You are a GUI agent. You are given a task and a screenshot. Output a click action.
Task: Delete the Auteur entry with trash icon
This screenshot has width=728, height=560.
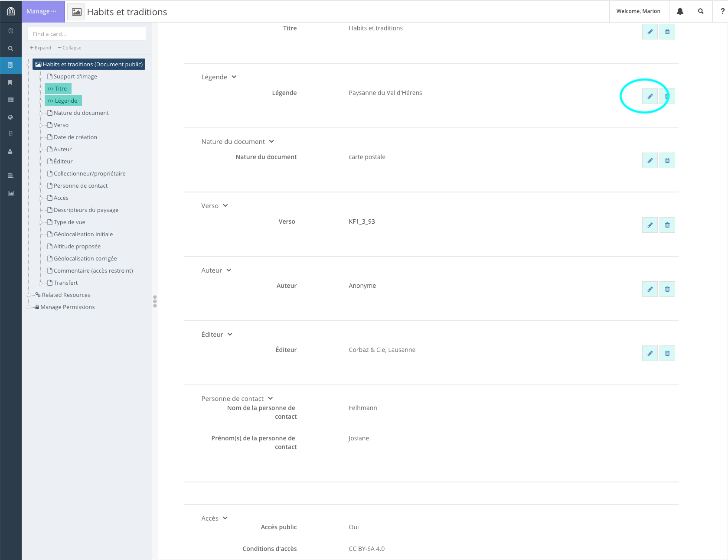coord(667,289)
